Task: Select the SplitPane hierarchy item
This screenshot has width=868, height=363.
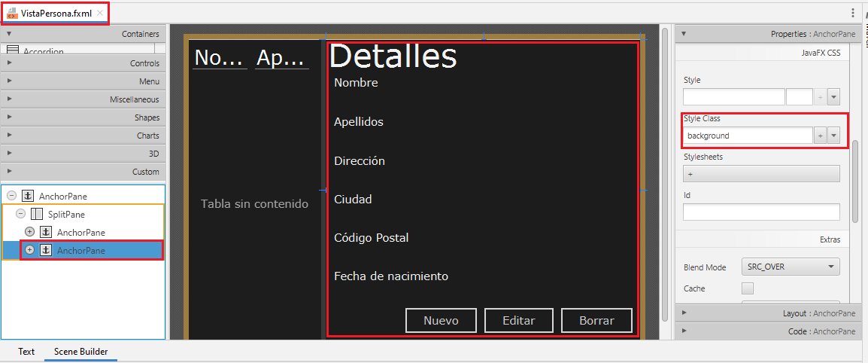Action: pos(66,214)
